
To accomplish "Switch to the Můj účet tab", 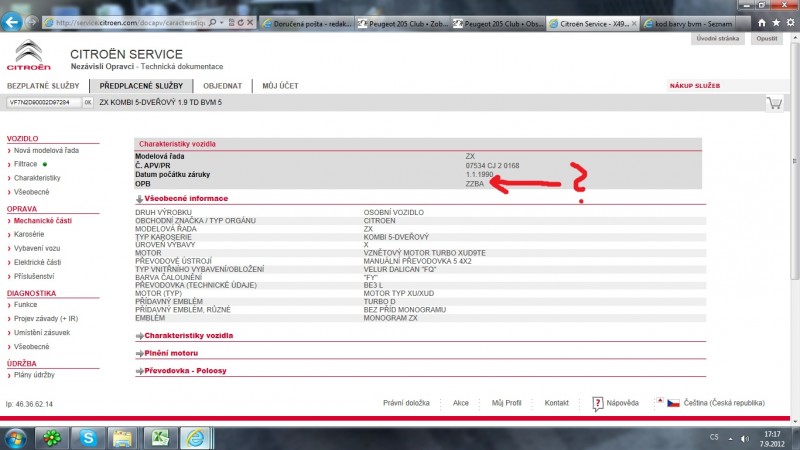I will [x=280, y=86].
